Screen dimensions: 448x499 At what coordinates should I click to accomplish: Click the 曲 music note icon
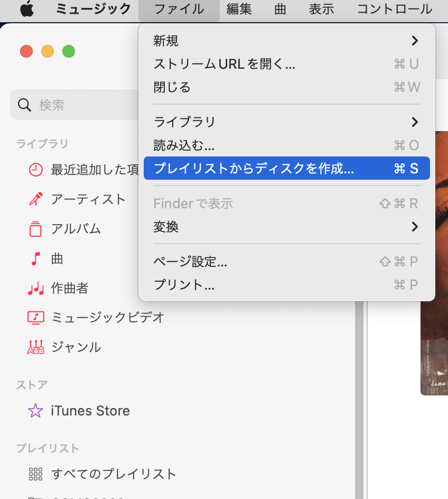35,258
